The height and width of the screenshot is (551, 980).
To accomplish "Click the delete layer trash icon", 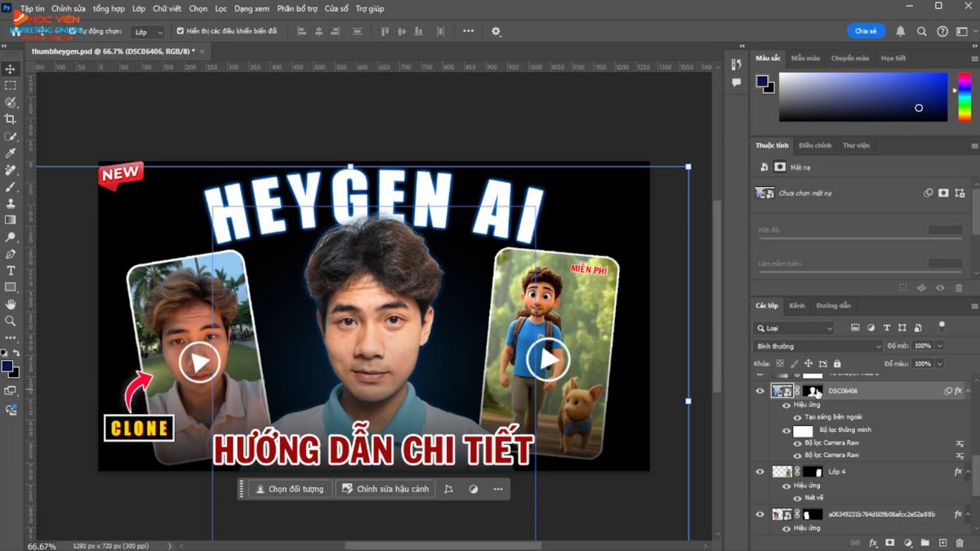I will tap(960, 542).
